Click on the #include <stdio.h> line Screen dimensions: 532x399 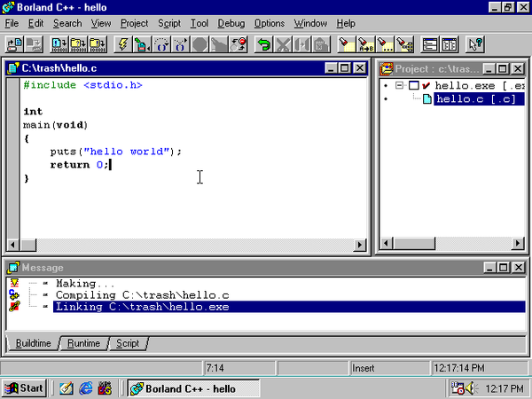pos(82,85)
